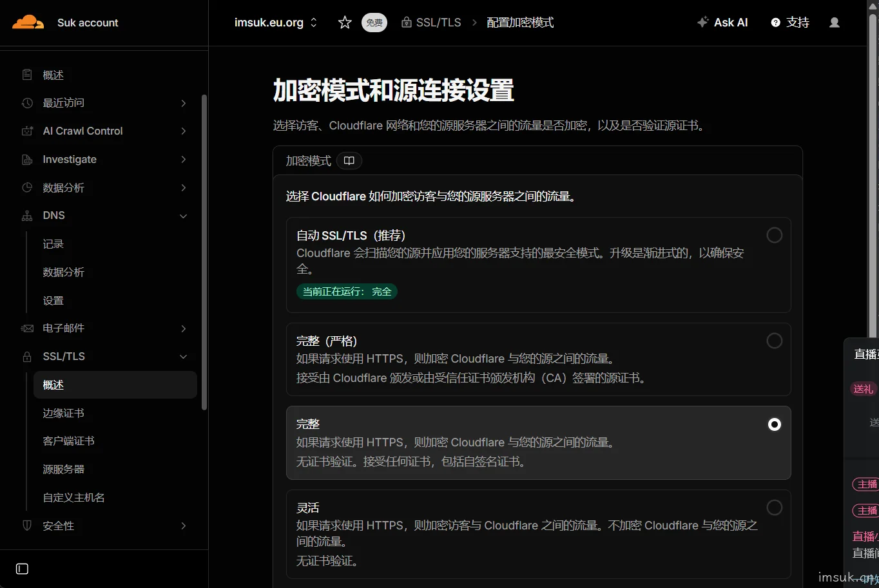Click the sidebar vertical scrollbar
879x588 pixels.
click(204, 252)
